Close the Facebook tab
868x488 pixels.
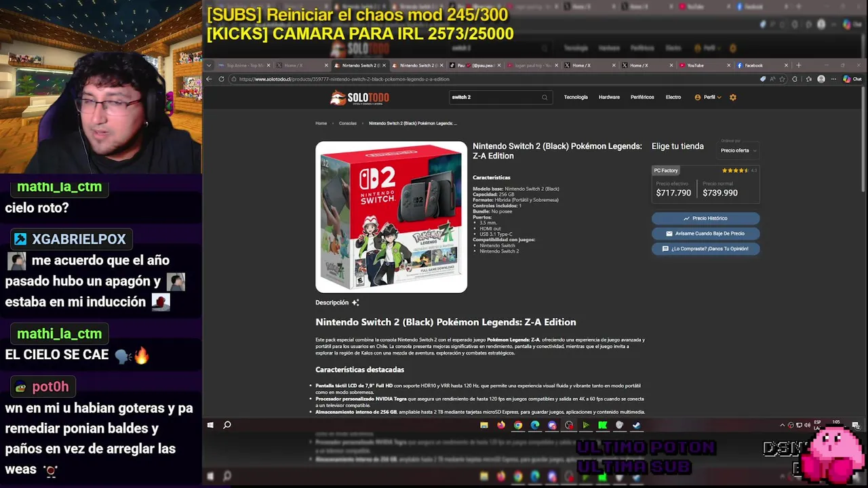786,66
